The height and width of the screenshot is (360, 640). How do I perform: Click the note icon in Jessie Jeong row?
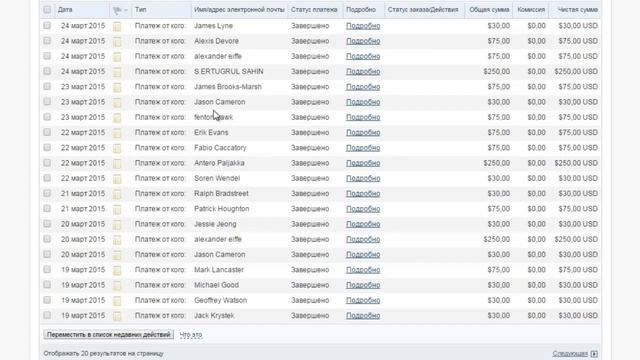point(117,224)
